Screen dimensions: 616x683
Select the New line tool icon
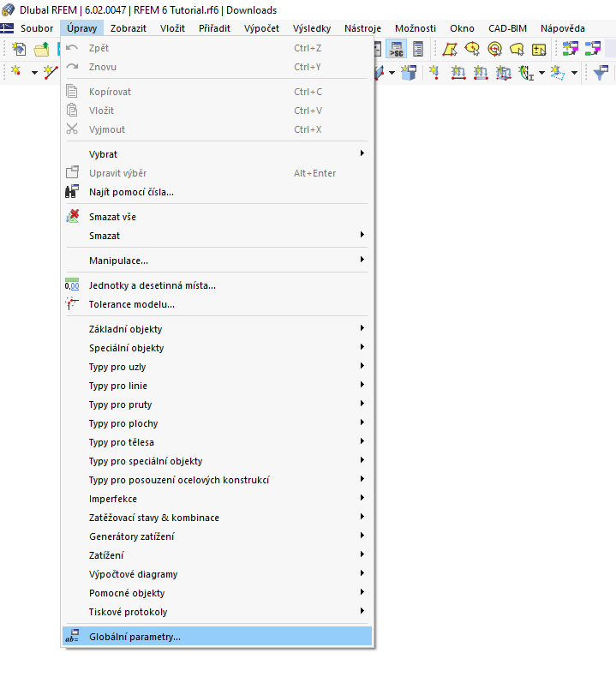[51, 72]
